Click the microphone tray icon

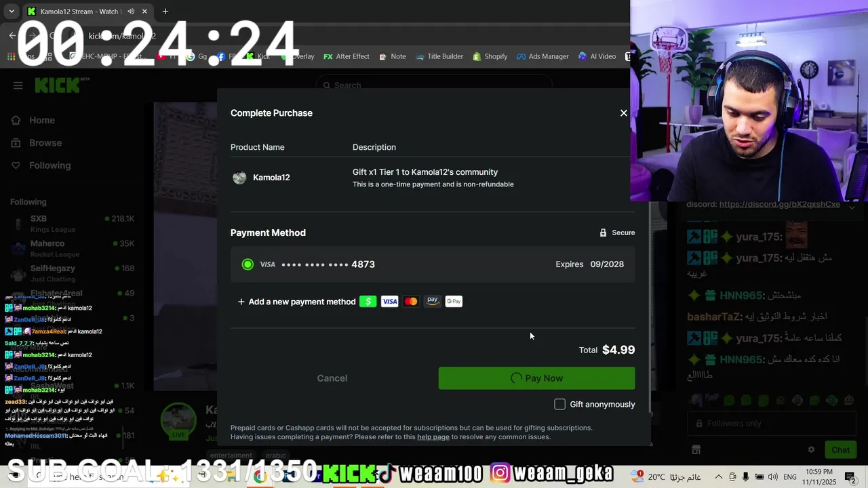click(745, 477)
